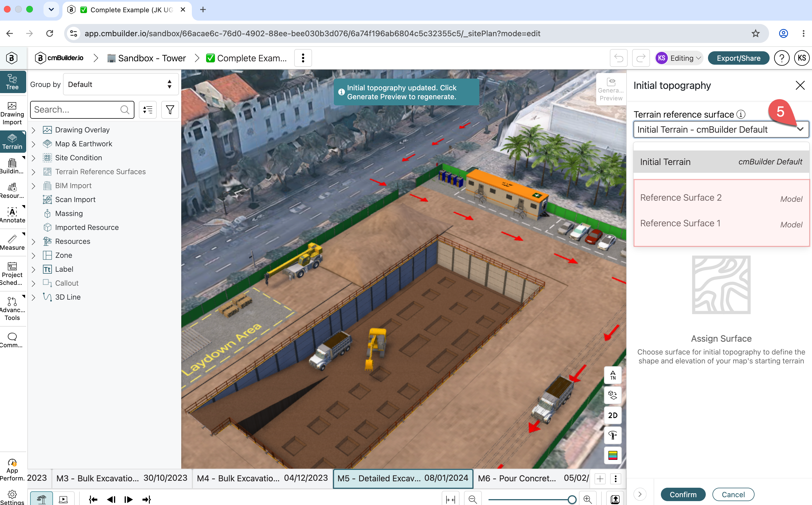Image resolution: width=812 pixels, height=505 pixels.
Task: Open Settings at the sidebar bottom
Action: 12,497
